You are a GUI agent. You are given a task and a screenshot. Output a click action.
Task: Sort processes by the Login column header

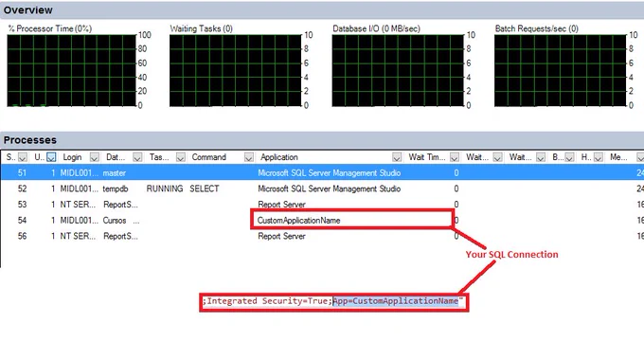click(72, 157)
